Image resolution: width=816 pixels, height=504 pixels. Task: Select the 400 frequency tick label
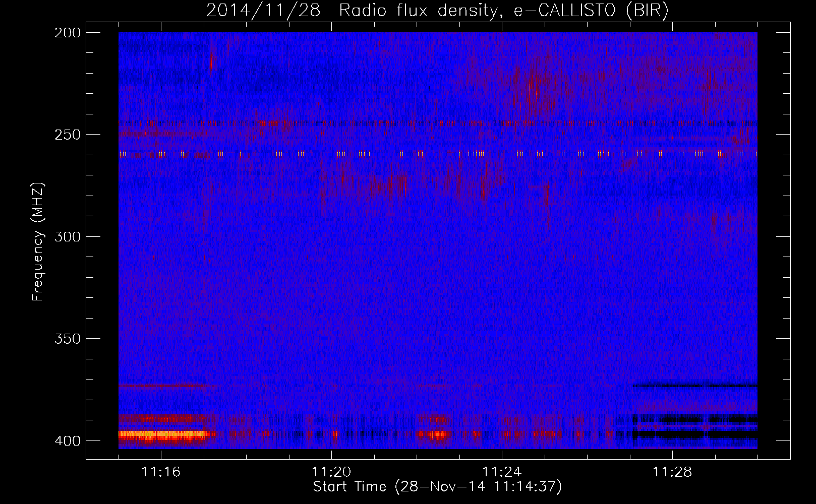pos(68,440)
